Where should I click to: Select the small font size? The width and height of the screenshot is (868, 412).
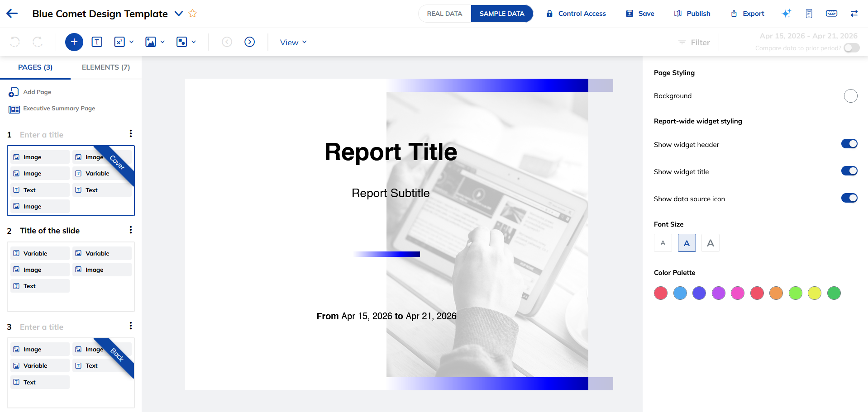coord(663,243)
